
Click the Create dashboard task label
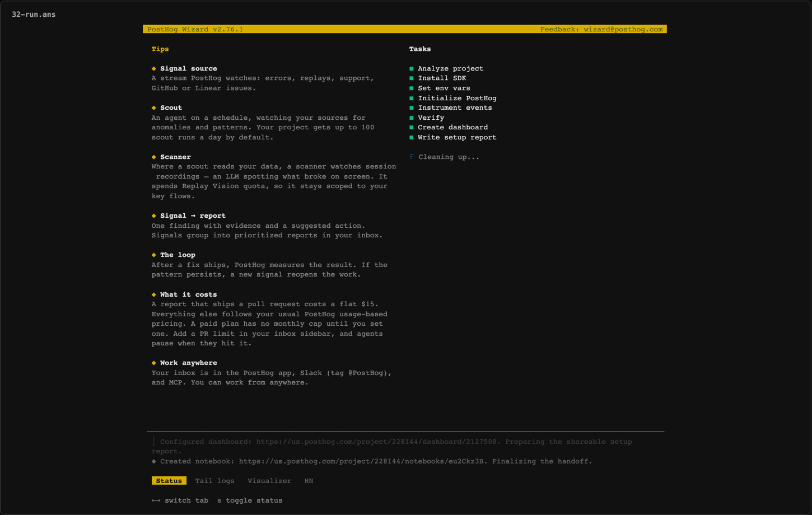click(452, 127)
